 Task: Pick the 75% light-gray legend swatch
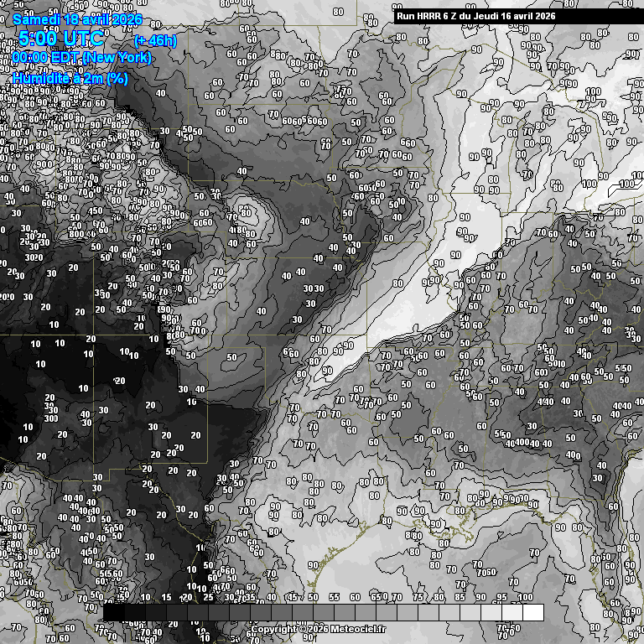point(428,612)
